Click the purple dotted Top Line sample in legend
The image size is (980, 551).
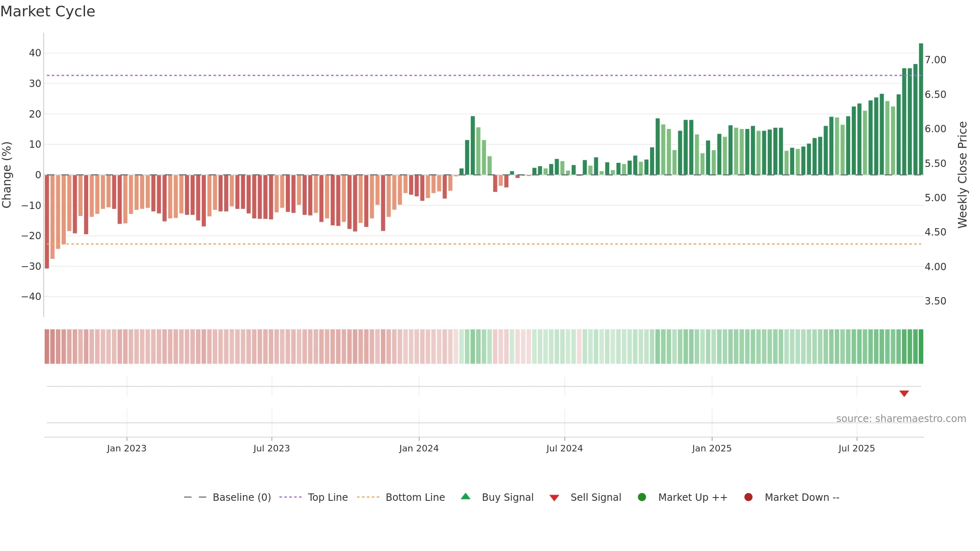point(290,497)
